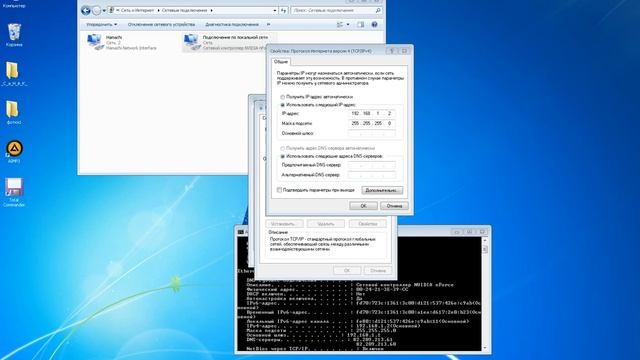Click Описание protocol text in connection properties
Screen dimensions: 640x360
[x=323, y=244]
